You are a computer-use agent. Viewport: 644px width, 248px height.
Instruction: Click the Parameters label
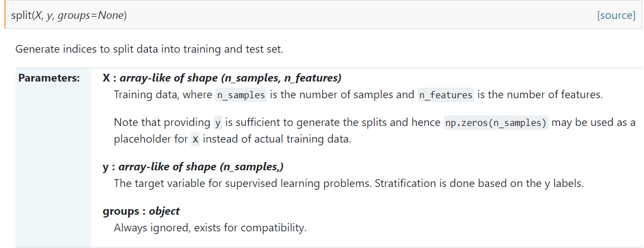[x=49, y=78]
